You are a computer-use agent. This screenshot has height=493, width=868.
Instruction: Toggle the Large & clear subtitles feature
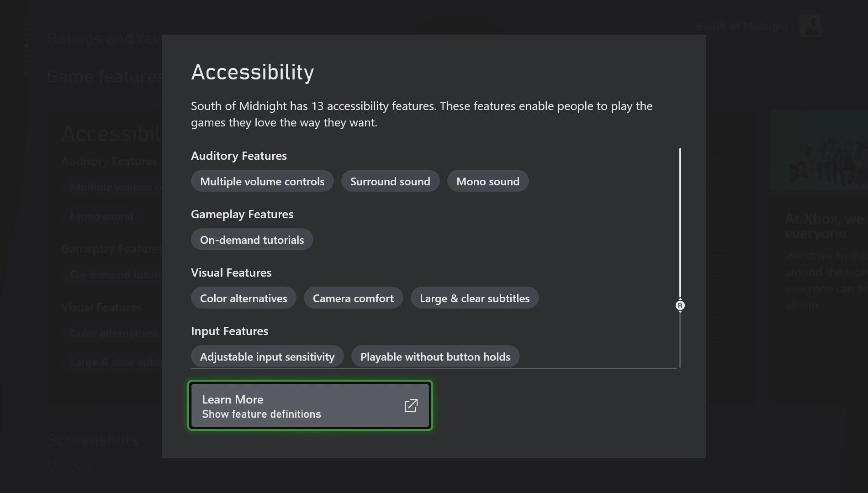pos(475,298)
